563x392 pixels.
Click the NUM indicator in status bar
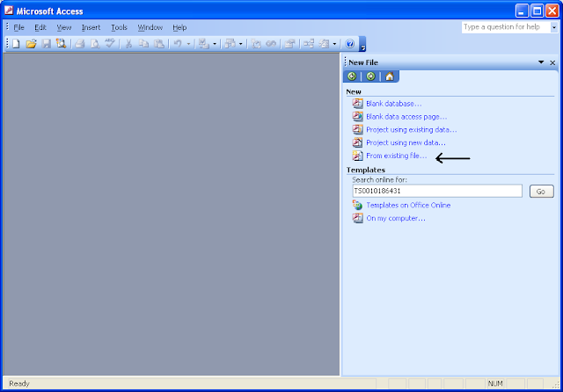click(x=495, y=384)
